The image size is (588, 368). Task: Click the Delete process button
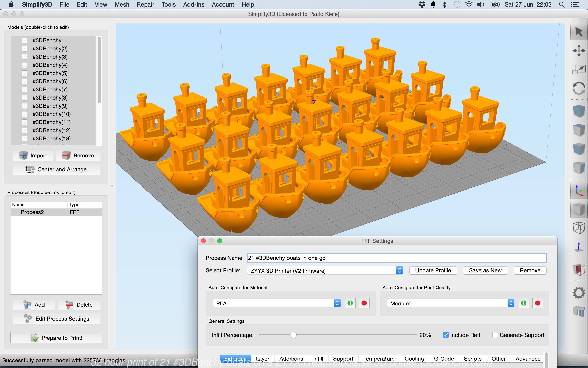point(79,304)
